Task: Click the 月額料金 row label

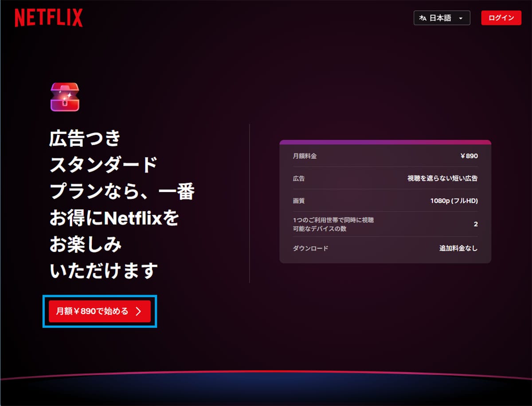Action: point(305,156)
